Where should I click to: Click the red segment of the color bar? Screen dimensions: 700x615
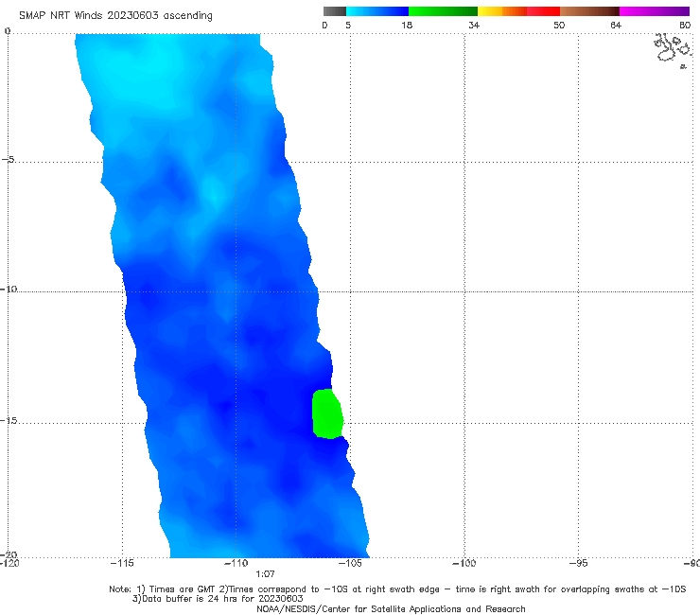click(543, 11)
